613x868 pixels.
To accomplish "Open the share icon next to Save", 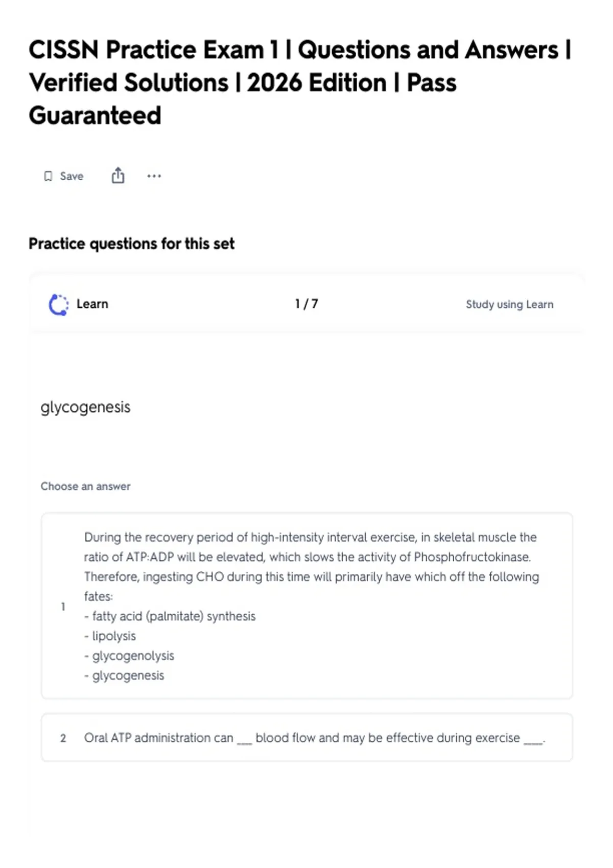I will point(118,176).
